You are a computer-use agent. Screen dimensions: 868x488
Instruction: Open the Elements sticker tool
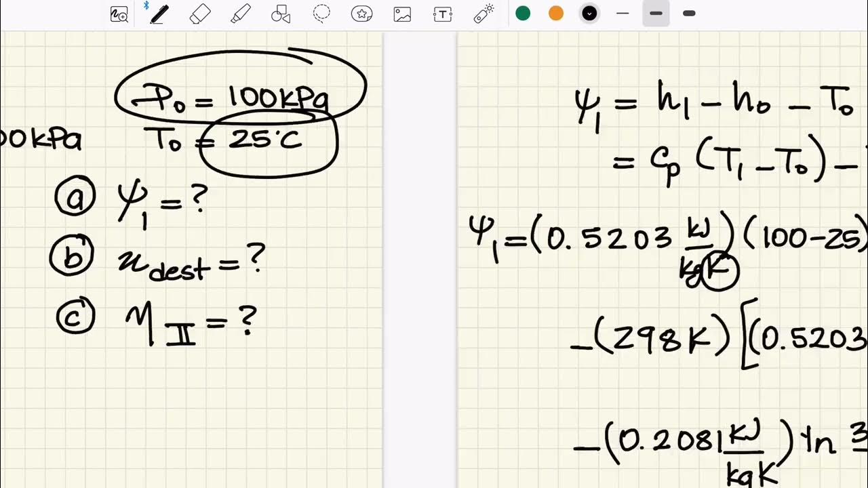(362, 14)
